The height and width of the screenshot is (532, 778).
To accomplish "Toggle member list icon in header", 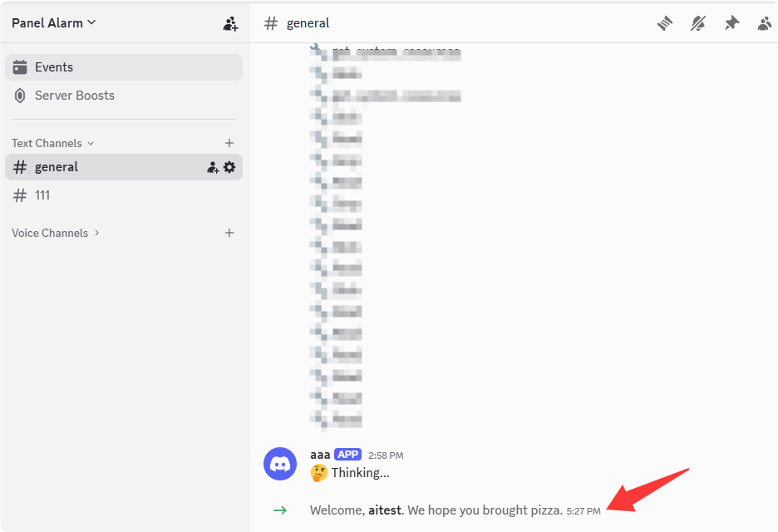I will [x=765, y=23].
